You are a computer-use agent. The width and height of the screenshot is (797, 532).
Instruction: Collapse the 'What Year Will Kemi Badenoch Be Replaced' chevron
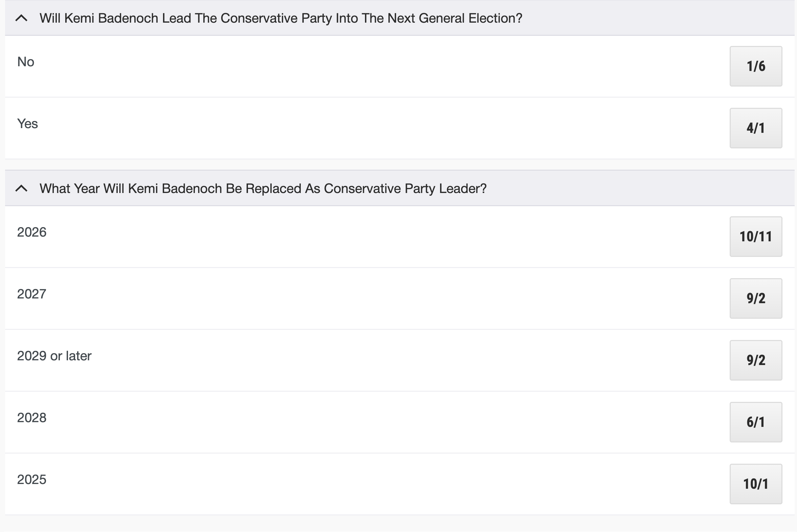21,188
